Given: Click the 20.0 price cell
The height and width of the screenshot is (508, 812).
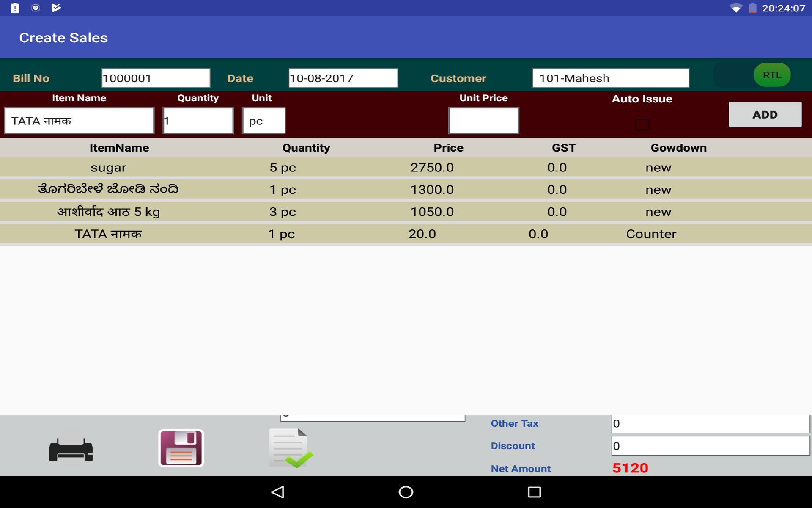Looking at the screenshot, I should click(x=422, y=234).
